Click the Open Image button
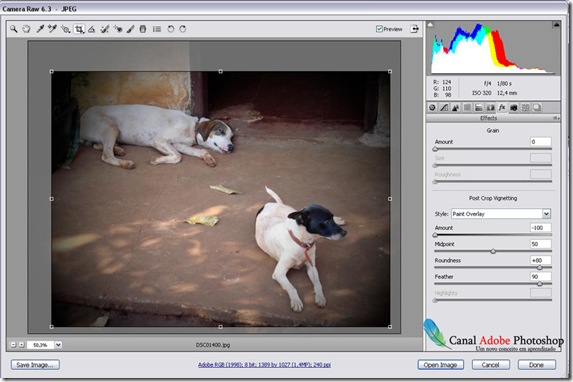This screenshot has height=382, width=573. (x=440, y=364)
